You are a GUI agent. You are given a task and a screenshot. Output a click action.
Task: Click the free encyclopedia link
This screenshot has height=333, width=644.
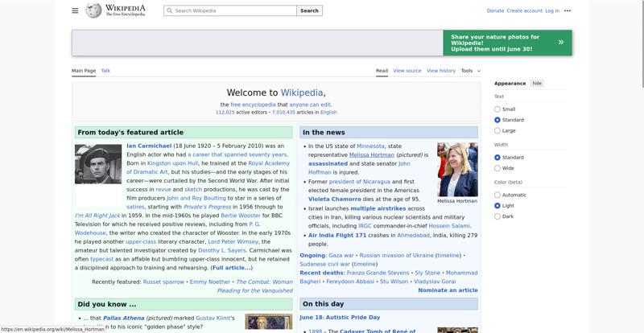coord(253,105)
